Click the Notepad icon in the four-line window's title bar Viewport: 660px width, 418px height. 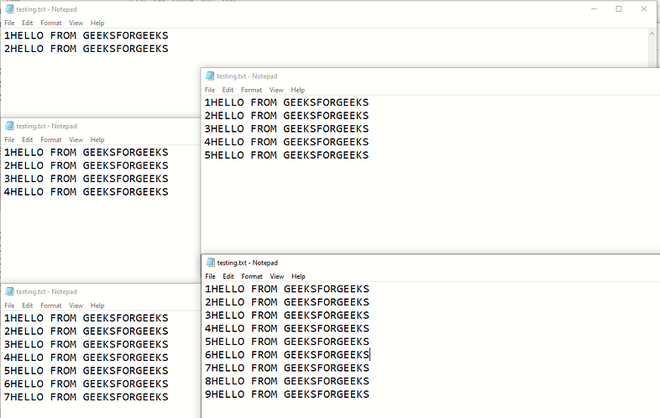[x=9, y=126]
